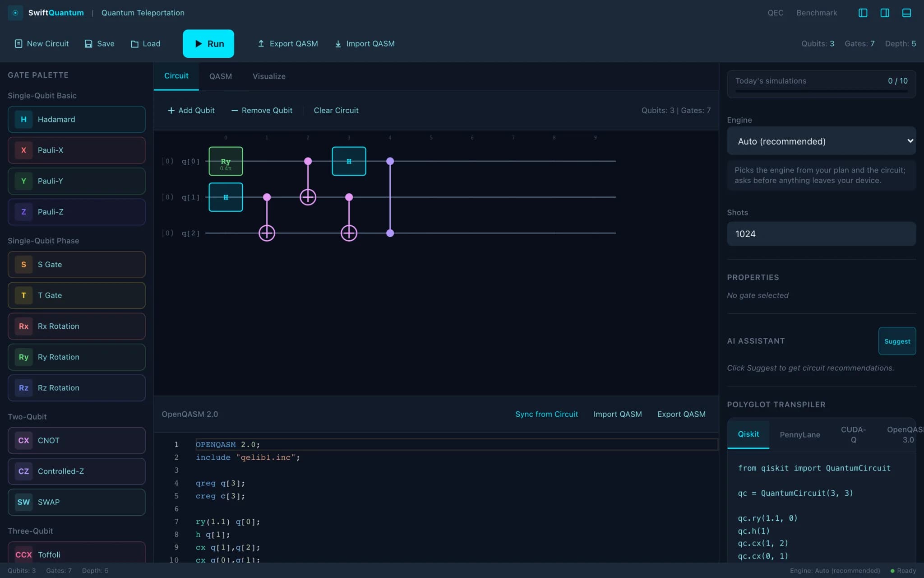The width and height of the screenshot is (924, 578).
Task: Select the PennyLane transpiler tab
Action: click(x=799, y=434)
